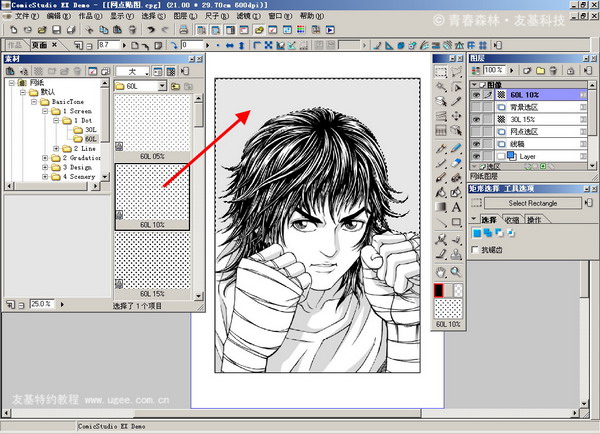Click the 100% opacity field in layers panel
This screenshot has width=600, height=434.
tap(494, 70)
